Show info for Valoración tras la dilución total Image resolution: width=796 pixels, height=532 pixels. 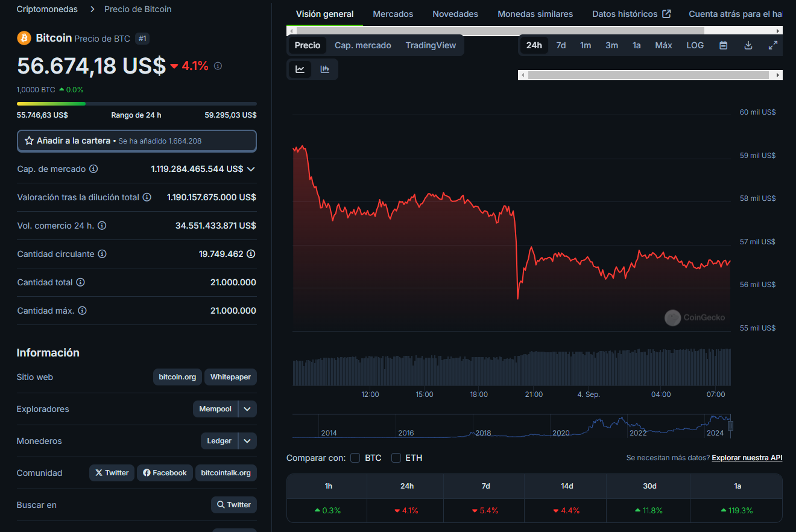(147, 197)
